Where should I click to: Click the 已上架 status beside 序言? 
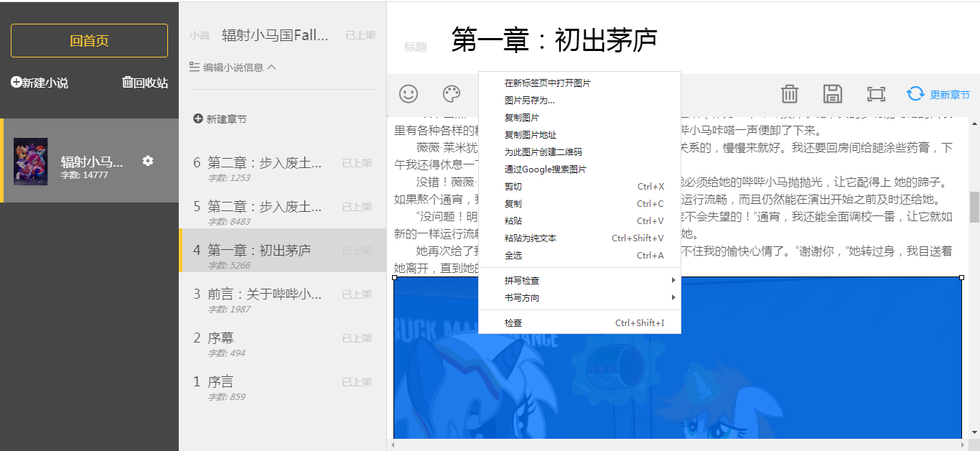(357, 382)
